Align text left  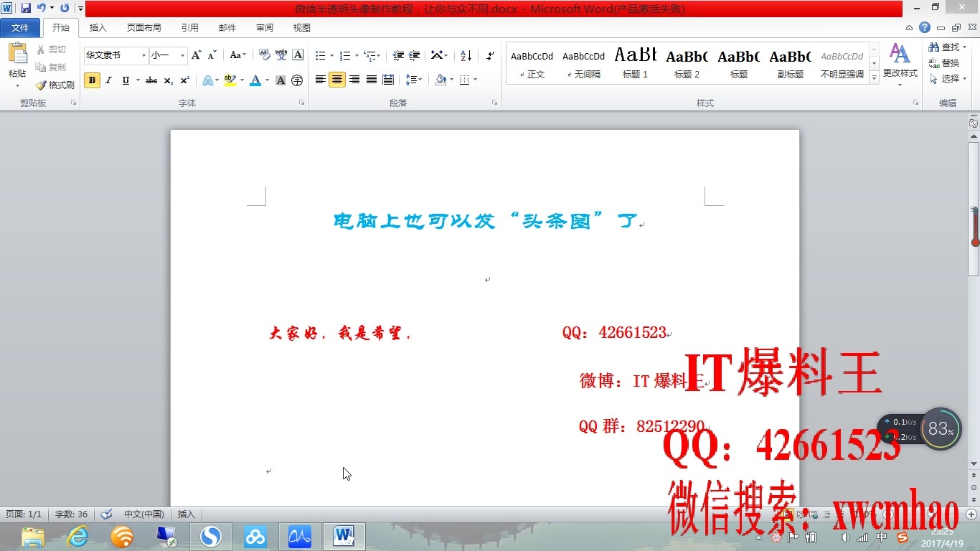point(321,80)
